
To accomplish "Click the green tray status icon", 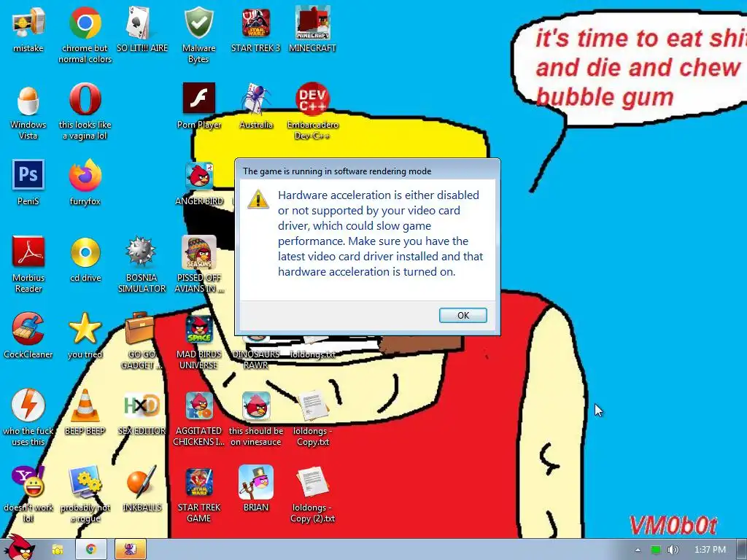I will click(656, 550).
